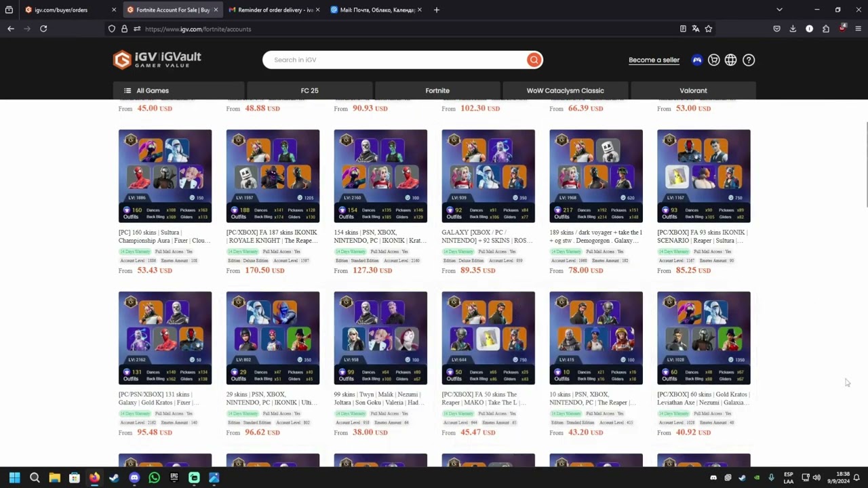Image resolution: width=868 pixels, height=488 pixels.
Task: Open the FC 25 category
Action: tap(310, 90)
